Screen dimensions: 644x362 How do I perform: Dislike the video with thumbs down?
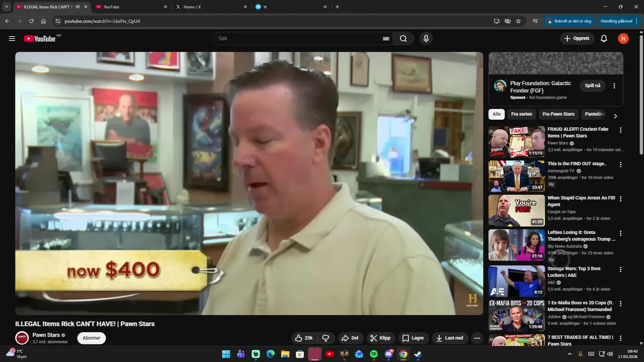(x=326, y=338)
